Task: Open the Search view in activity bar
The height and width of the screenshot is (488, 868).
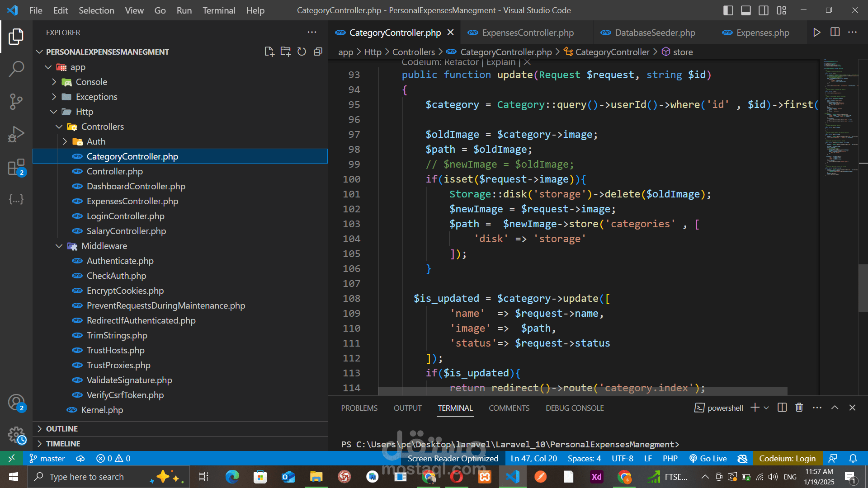Action: point(16,69)
